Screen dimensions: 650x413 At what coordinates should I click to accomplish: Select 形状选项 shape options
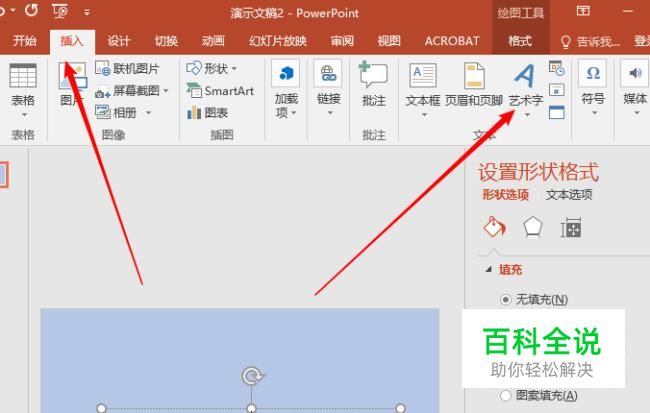[x=505, y=194]
